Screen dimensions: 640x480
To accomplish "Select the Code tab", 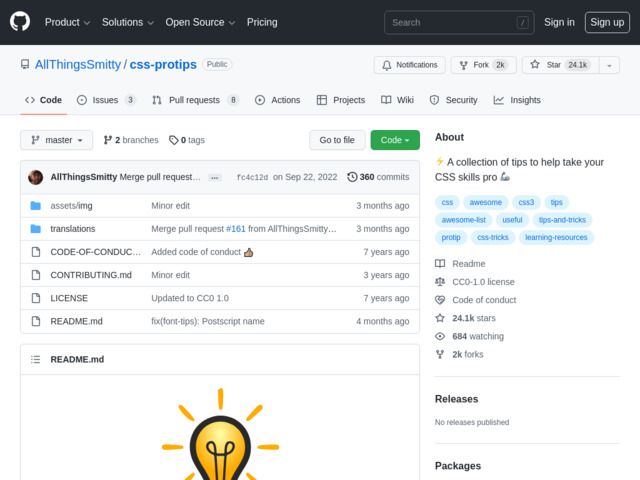I will [x=43, y=100].
